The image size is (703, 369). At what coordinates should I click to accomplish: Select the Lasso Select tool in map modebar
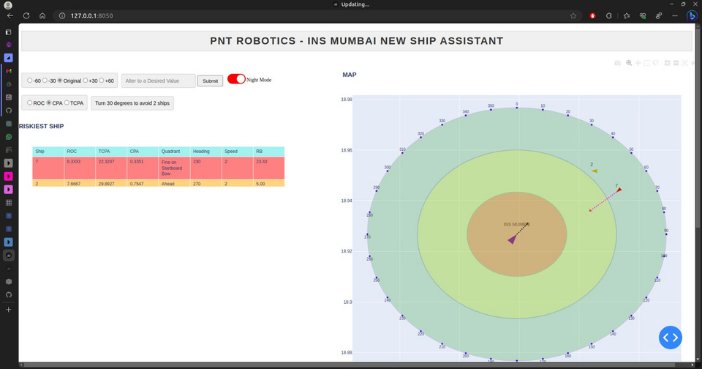coord(655,63)
